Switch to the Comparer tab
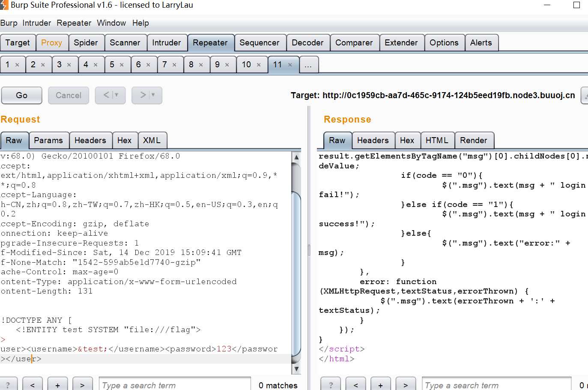588x390 pixels. click(x=354, y=43)
